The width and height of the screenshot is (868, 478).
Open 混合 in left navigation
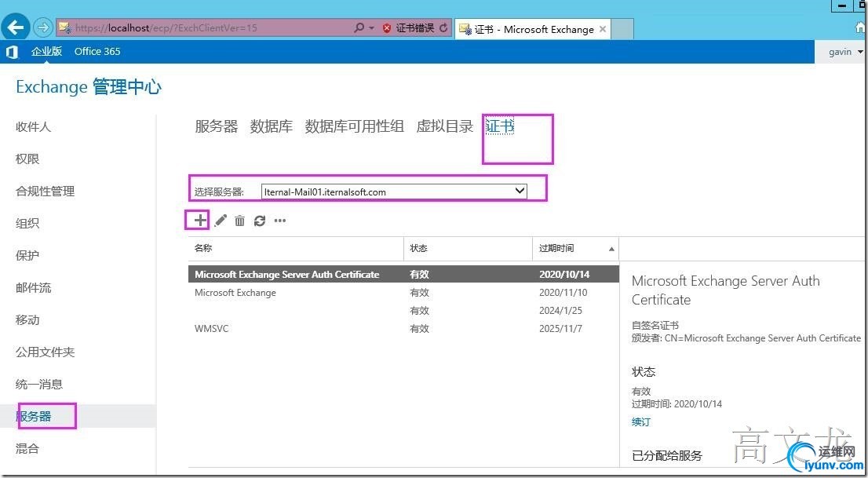27,448
